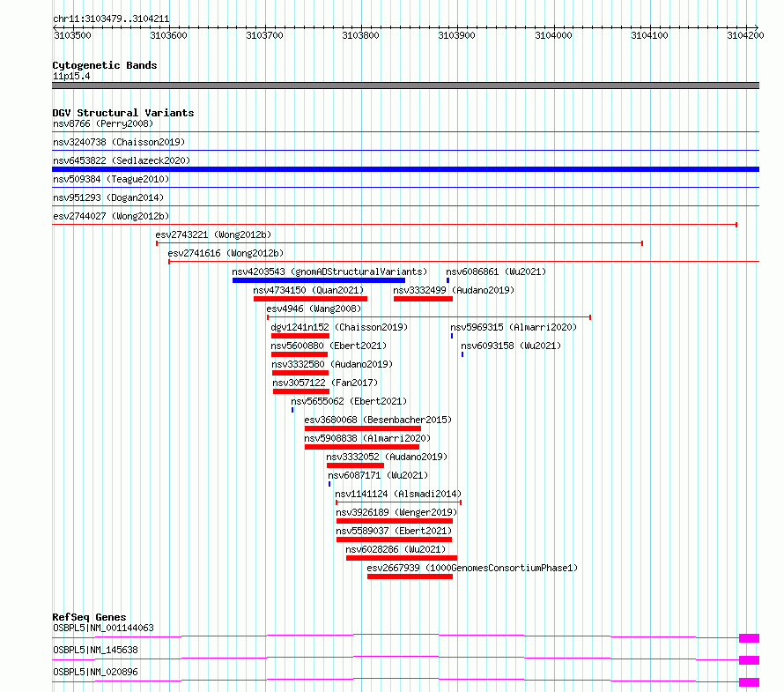The width and height of the screenshot is (784, 692).
Task: Click nsv3332052 (Audano2019) label
Action: (x=387, y=457)
